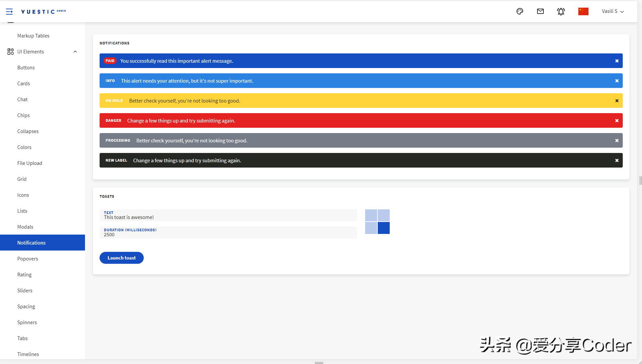Launch the toast notification button
The image size is (642, 364).
(x=122, y=258)
